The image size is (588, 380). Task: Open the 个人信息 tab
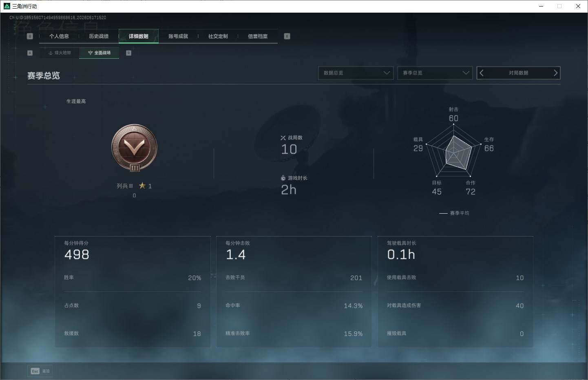[59, 36]
